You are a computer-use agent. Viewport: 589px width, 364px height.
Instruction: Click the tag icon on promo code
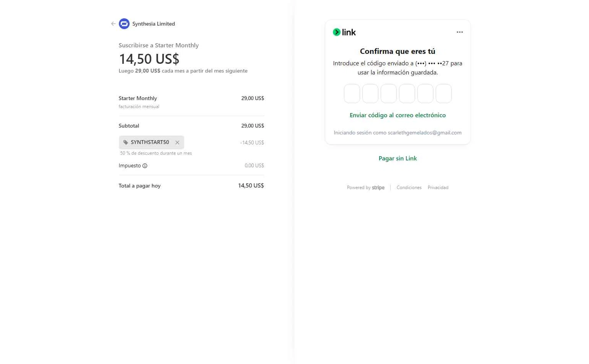[126, 142]
